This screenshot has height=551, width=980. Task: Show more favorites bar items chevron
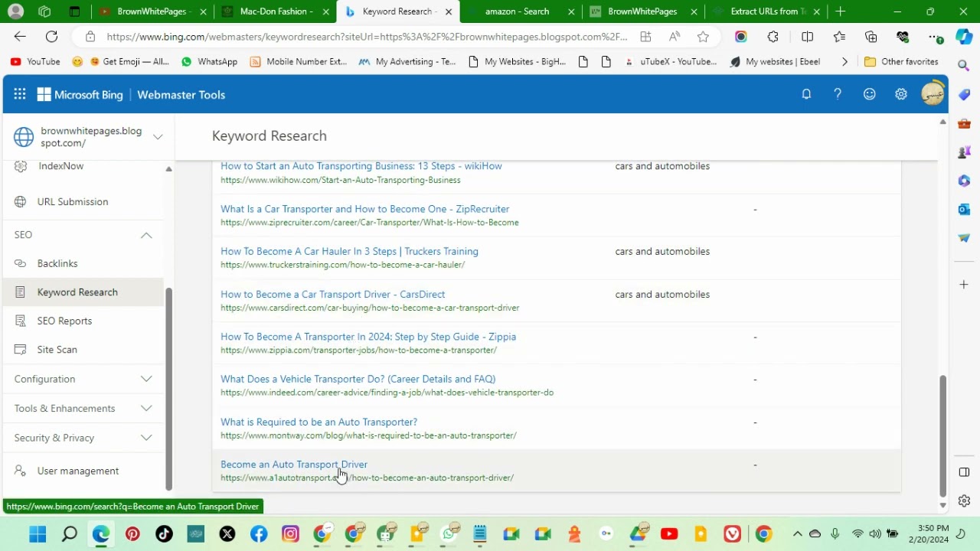click(x=844, y=62)
